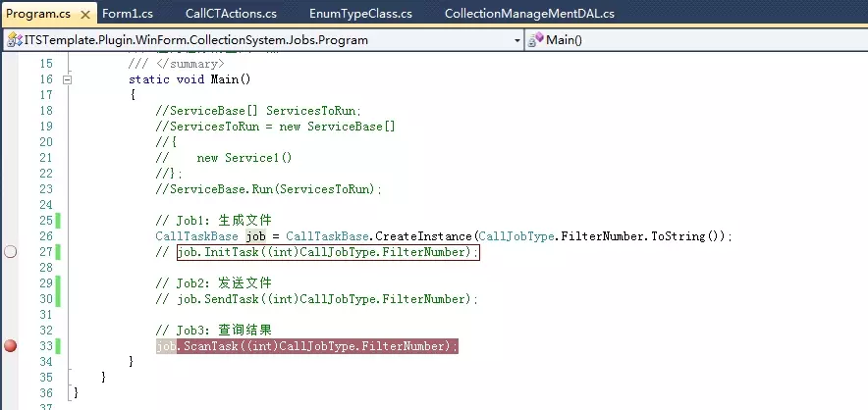Go to the CollectionManageMentDAL.cs tab
The width and height of the screenshot is (868, 410).
coord(529,14)
